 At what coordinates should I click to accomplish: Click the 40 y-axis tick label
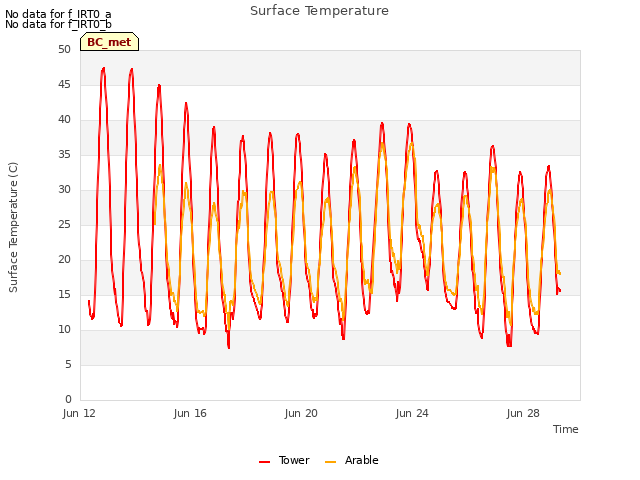(x=64, y=120)
